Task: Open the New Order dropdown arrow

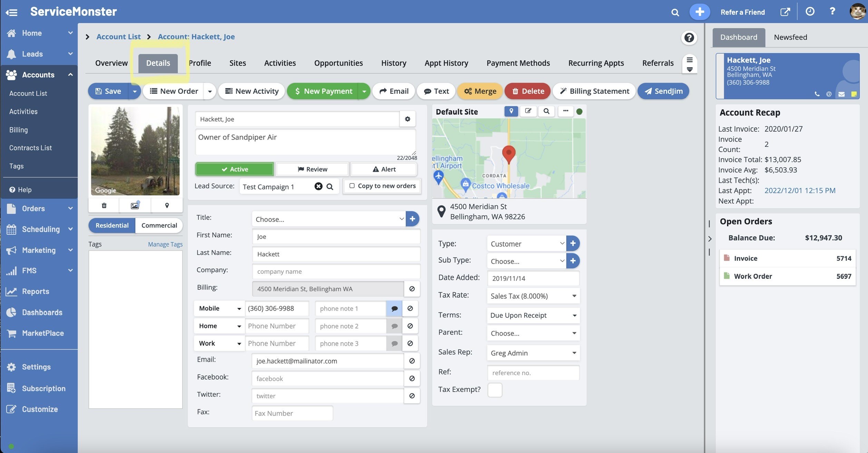Action: click(210, 91)
